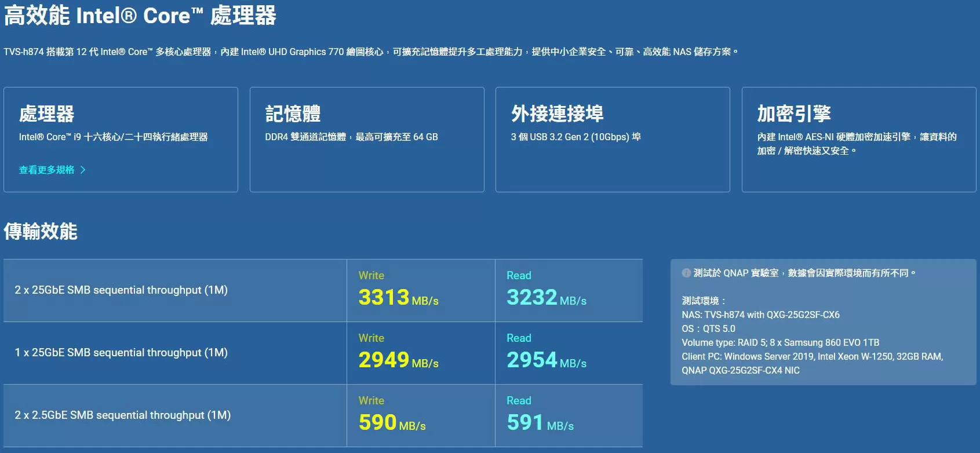
Task: Click the chevron arrow beside 查看更多規格
Action: click(x=83, y=170)
